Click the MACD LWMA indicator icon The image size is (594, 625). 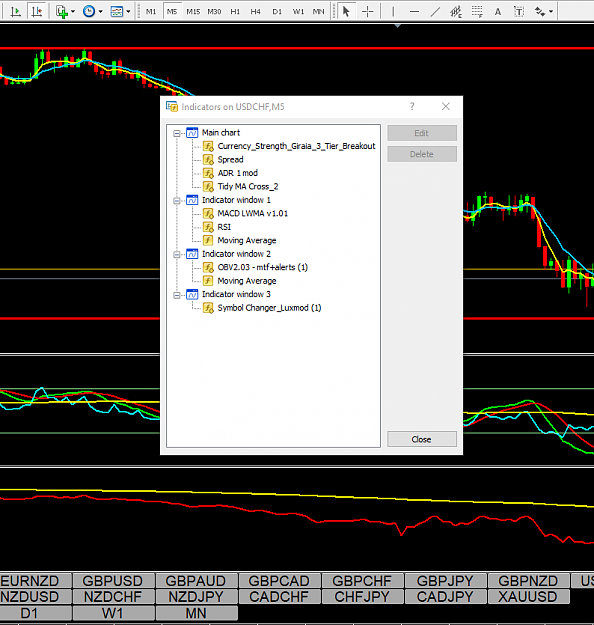point(208,214)
